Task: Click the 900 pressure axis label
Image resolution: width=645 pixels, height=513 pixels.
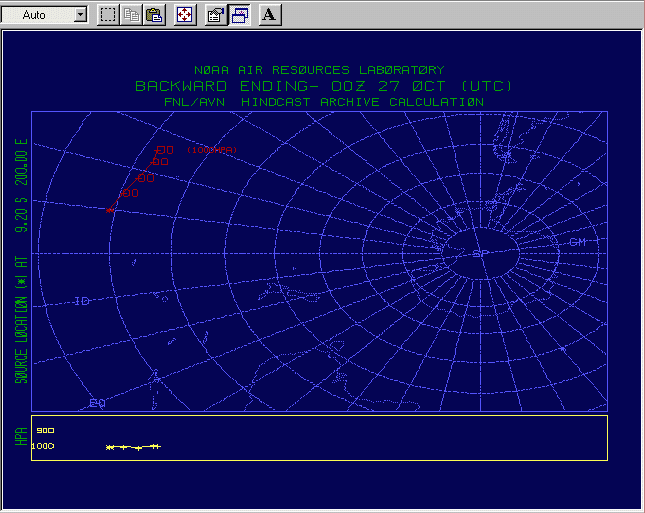Action: [x=44, y=431]
